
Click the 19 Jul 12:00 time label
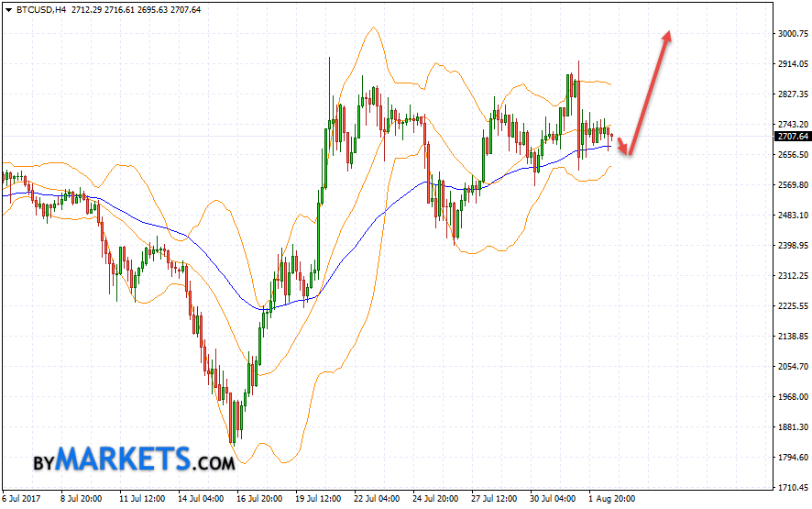tap(316, 500)
